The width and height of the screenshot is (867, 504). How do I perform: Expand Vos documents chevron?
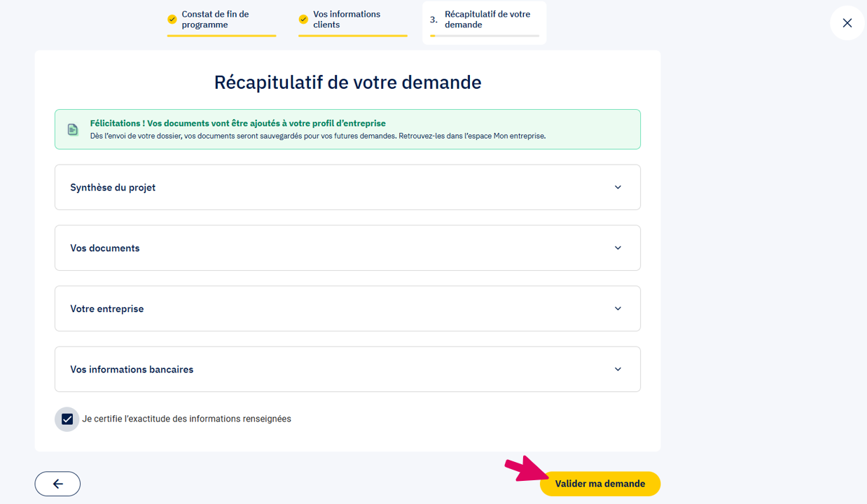tap(618, 248)
